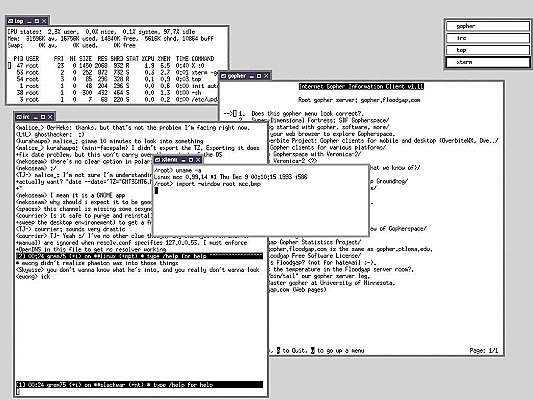Click the top window title label
Image resolution: width=533 pixels, height=400 pixels.
click(19, 21)
